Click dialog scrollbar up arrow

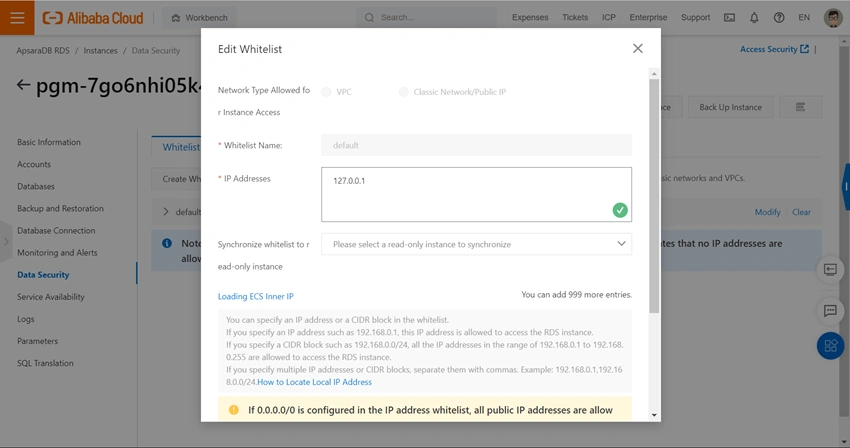[654, 73]
